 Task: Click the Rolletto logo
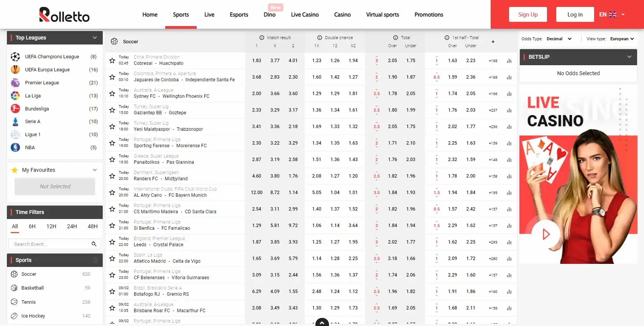(64, 15)
